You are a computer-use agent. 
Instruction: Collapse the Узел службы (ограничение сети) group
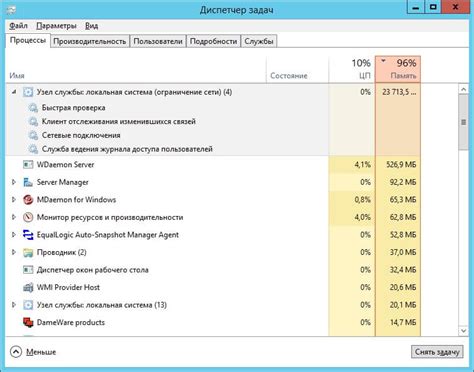(14, 92)
